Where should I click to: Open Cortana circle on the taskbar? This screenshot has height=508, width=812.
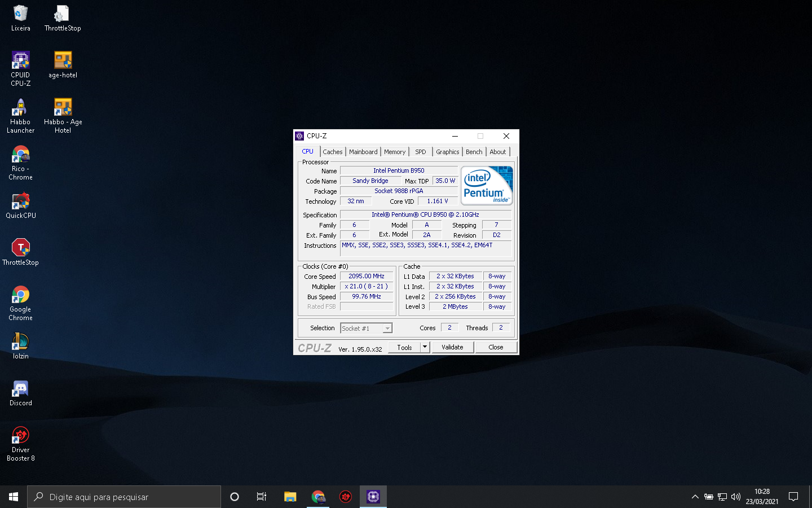pos(235,497)
